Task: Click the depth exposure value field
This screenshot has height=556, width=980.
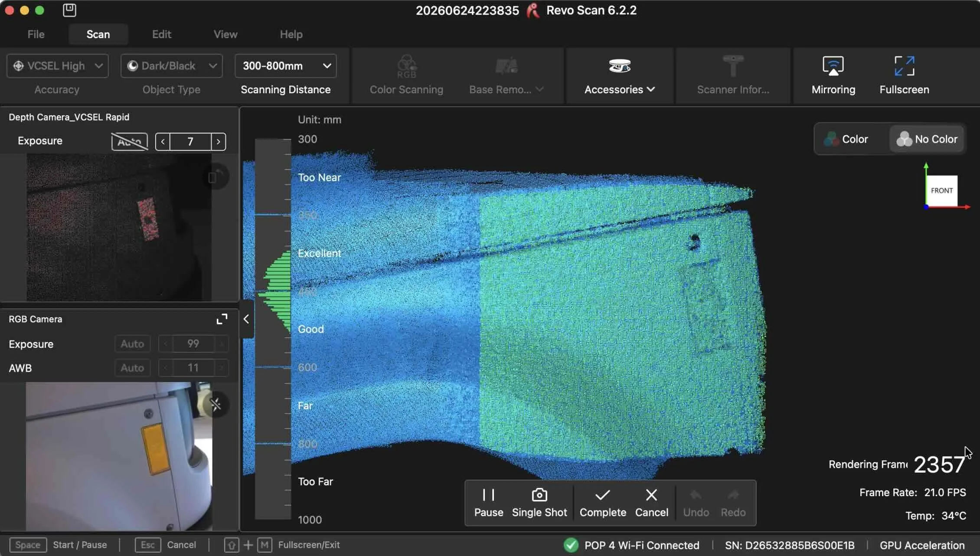Action: [190, 142]
